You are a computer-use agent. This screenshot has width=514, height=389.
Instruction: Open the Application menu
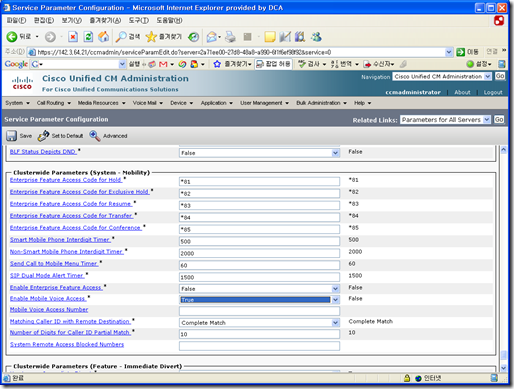(x=217, y=103)
